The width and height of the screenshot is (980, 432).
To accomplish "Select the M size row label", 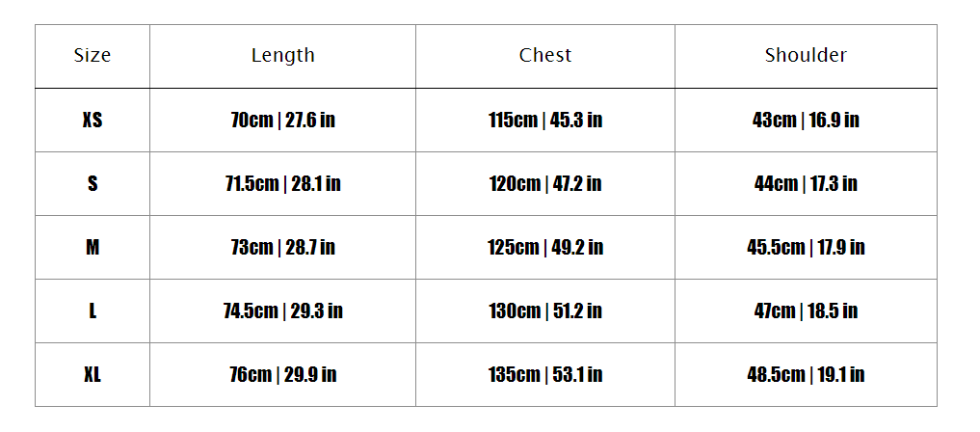I will (x=93, y=248).
